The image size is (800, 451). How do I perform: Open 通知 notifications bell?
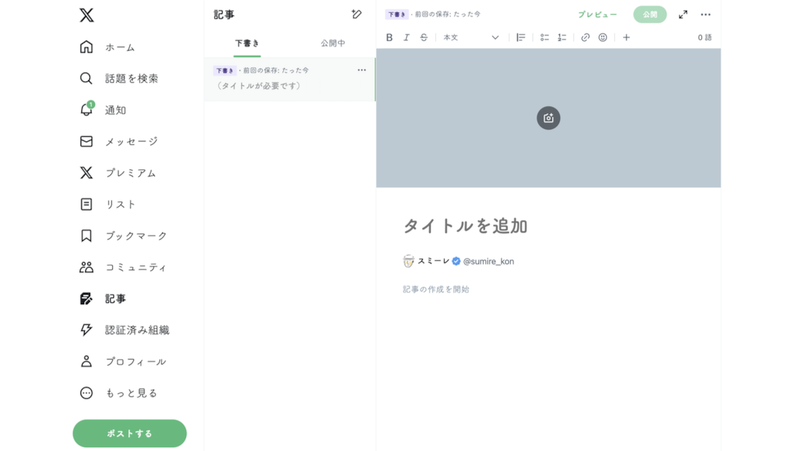point(86,109)
